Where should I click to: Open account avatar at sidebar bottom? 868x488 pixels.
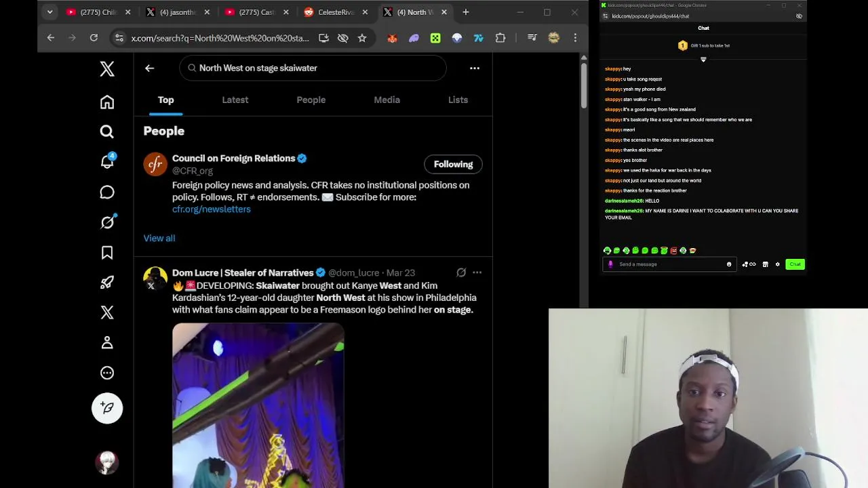(x=107, y=462)
